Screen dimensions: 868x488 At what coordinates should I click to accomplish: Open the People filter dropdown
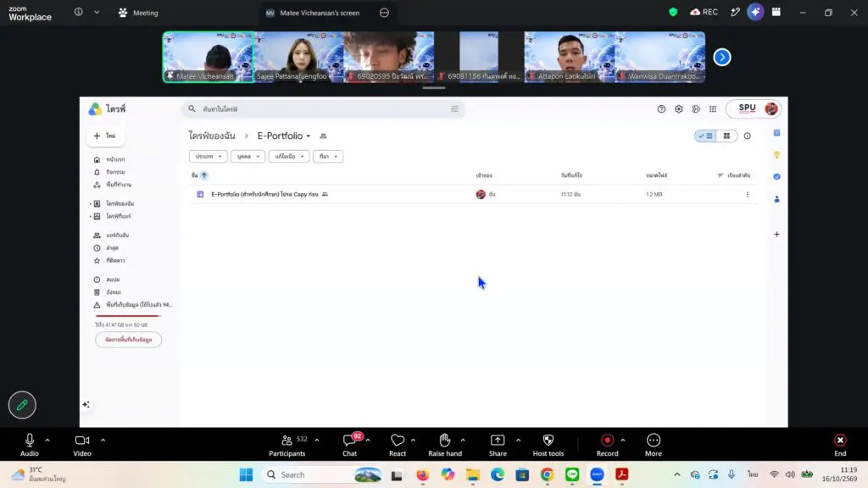248,157
